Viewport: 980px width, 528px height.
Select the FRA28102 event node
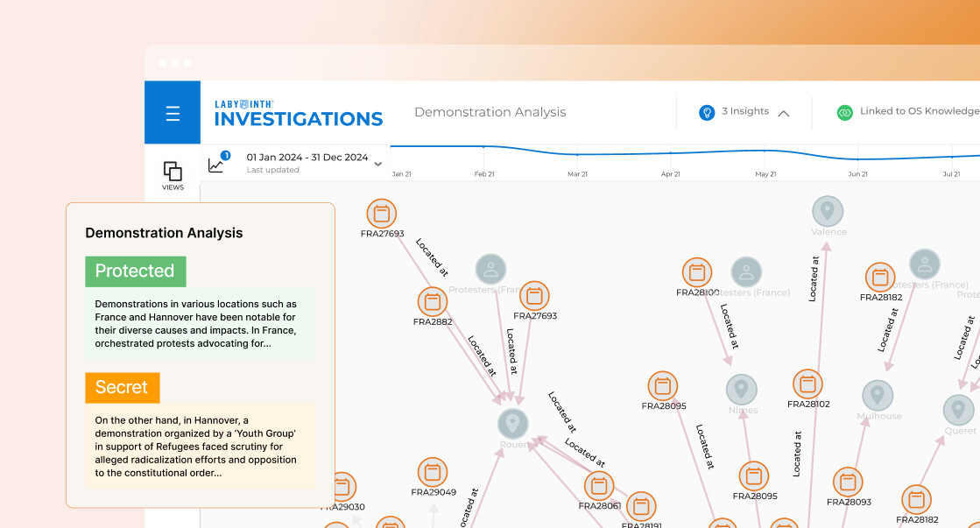(807, 384)
